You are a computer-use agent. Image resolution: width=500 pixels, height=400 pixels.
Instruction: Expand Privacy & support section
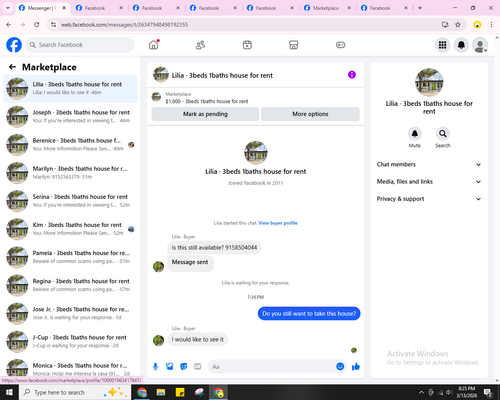coord(429,199)
